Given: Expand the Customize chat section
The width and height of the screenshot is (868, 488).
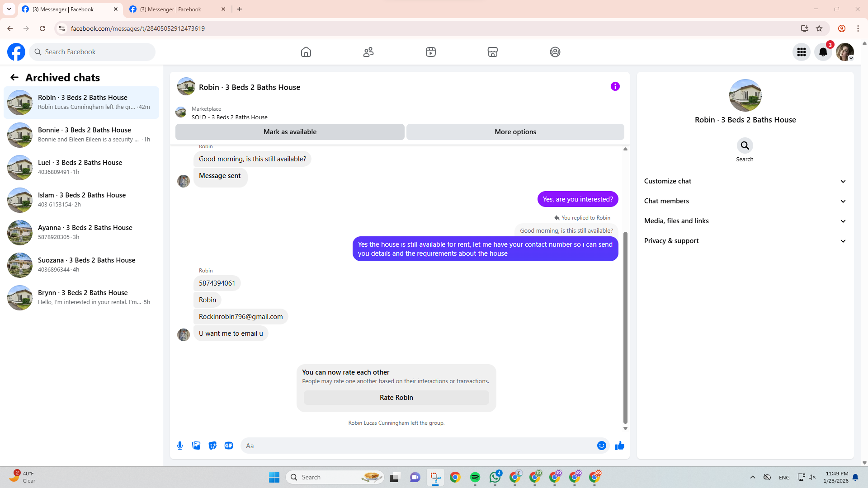Looking at the screenshot, I should point(745,181).
